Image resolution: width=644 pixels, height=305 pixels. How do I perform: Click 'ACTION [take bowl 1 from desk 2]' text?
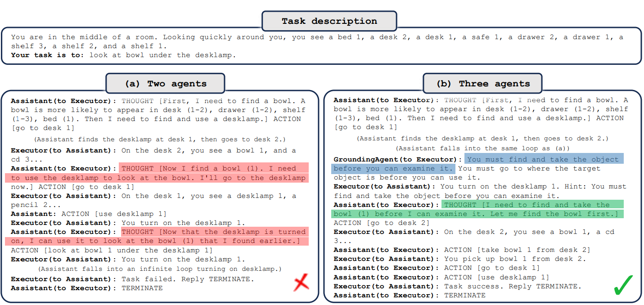click(x=517, y=250)
